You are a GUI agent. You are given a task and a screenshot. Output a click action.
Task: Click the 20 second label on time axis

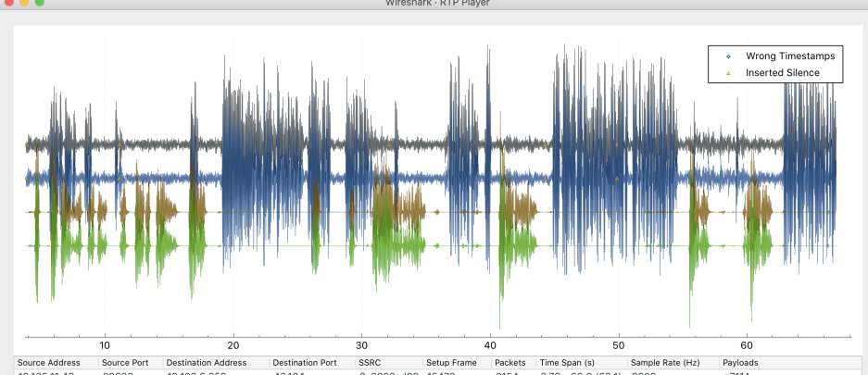tap(233, 346)
